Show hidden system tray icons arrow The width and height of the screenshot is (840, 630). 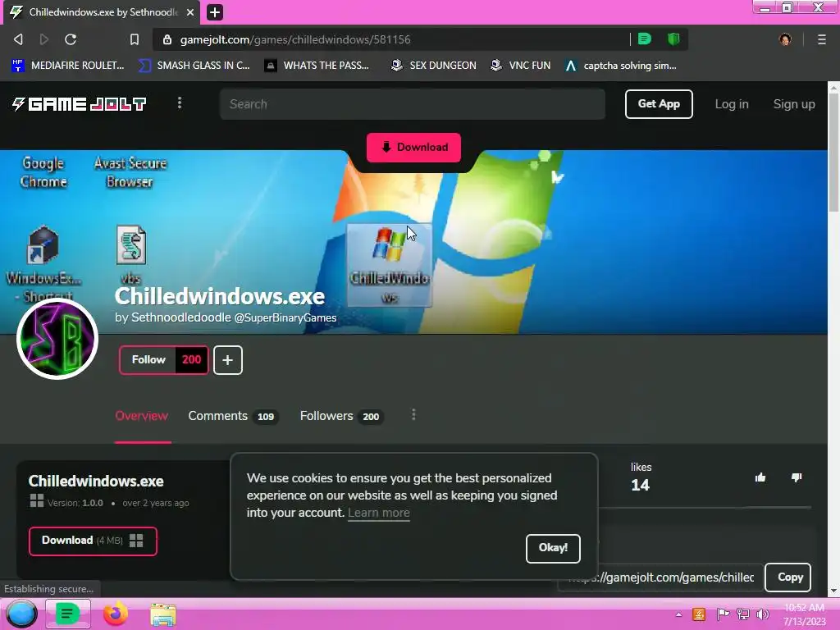coord(678,614)
